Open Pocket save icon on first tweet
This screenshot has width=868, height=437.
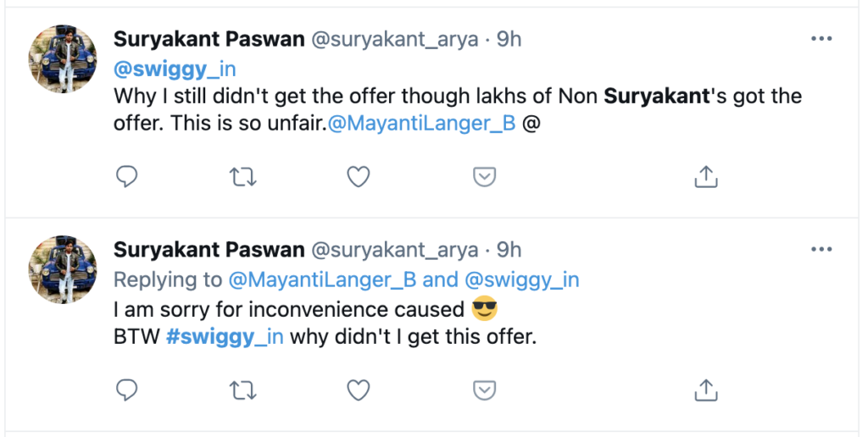483,176
